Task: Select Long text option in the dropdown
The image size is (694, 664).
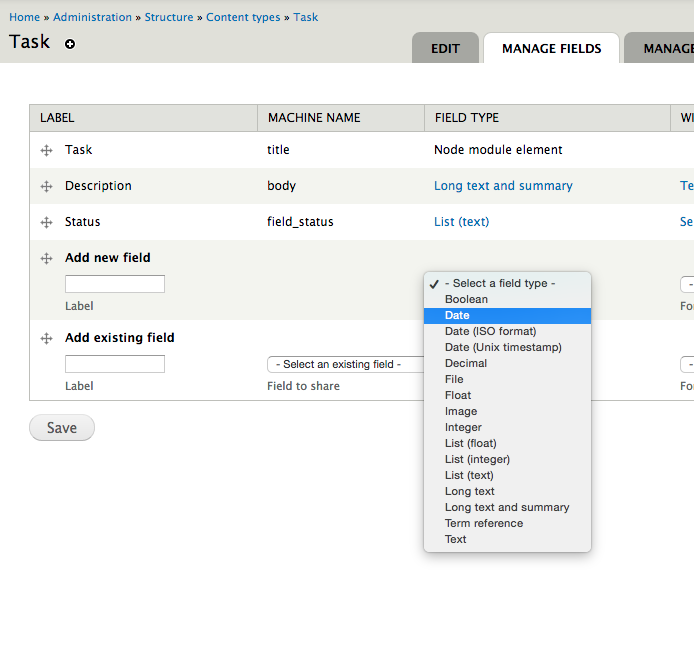Action: tap(507, 491)
